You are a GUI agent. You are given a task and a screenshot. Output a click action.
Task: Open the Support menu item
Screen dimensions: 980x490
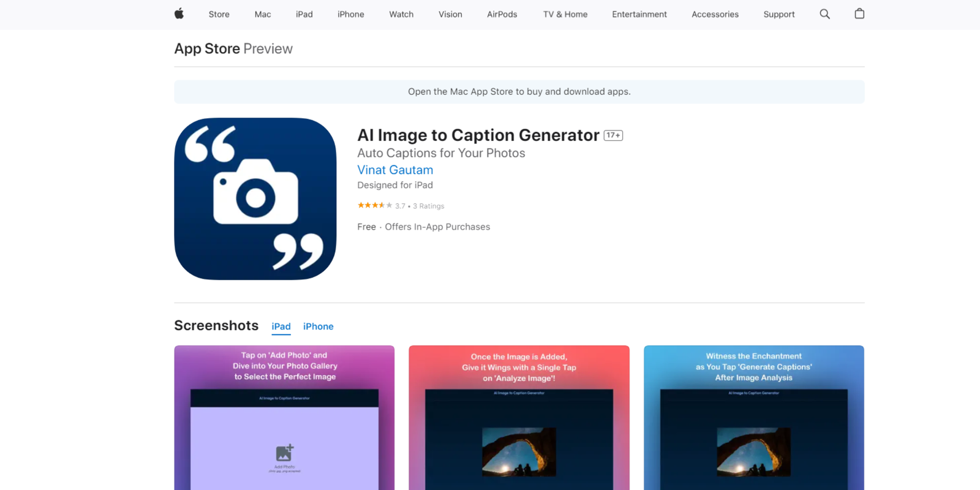coord(779,14)
